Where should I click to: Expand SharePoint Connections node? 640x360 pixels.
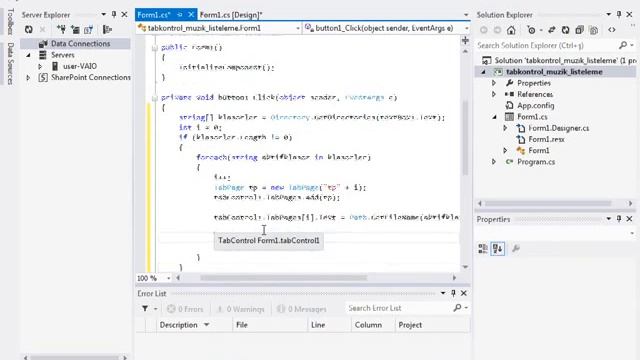point(28,78)
